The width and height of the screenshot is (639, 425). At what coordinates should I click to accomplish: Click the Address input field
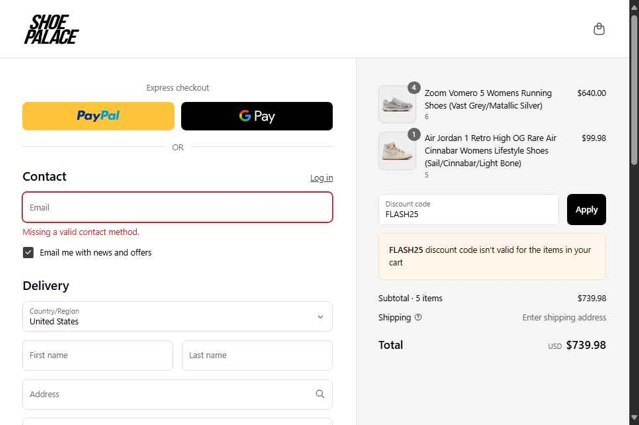pos(177,394)
